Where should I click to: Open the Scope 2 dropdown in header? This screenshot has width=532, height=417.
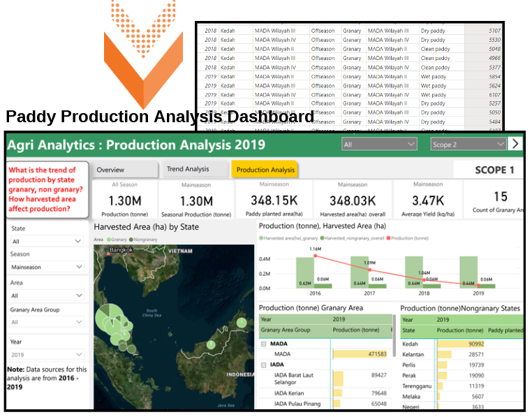point(468,145)
